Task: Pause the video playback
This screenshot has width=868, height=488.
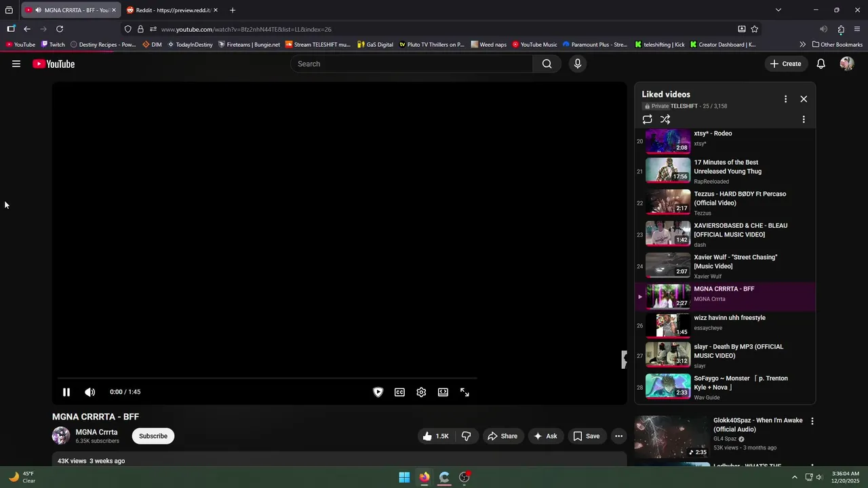Action: [66, 392]
